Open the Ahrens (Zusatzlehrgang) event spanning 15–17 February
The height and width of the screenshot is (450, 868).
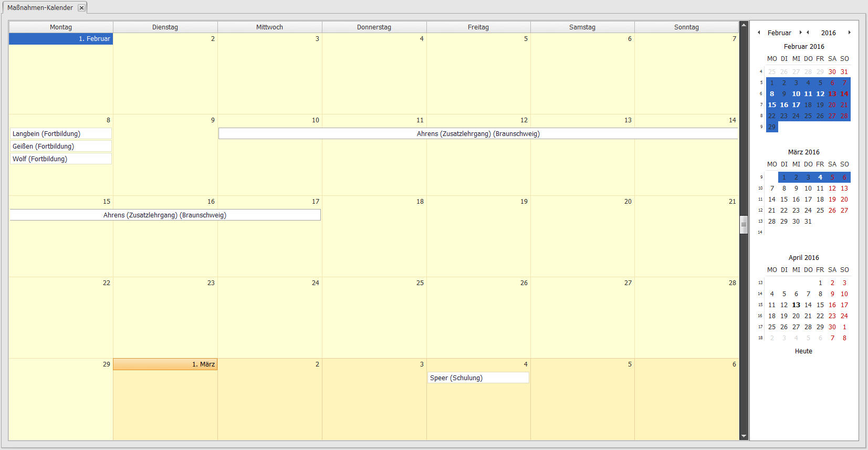pos(165,215)
